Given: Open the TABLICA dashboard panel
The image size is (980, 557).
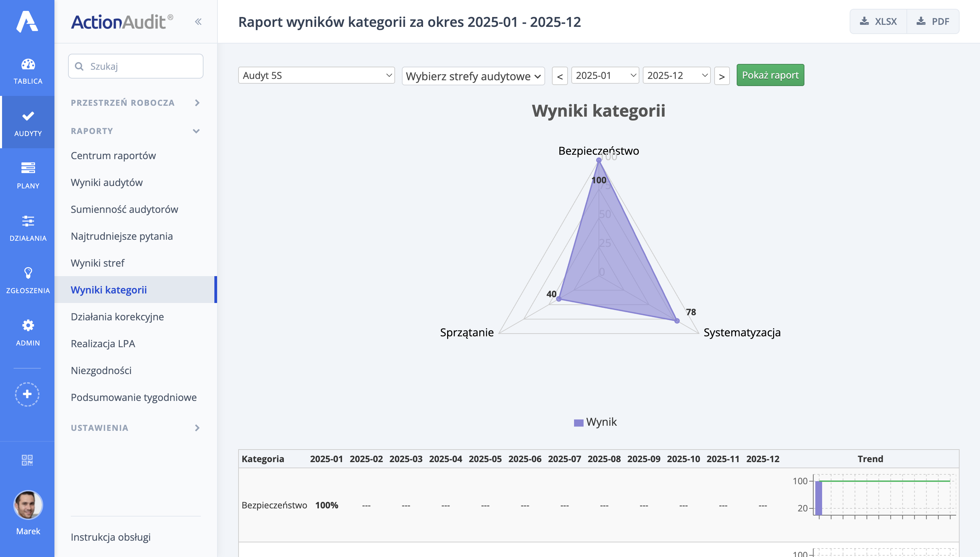Looking at the screenshot, I should coord(27,70).
